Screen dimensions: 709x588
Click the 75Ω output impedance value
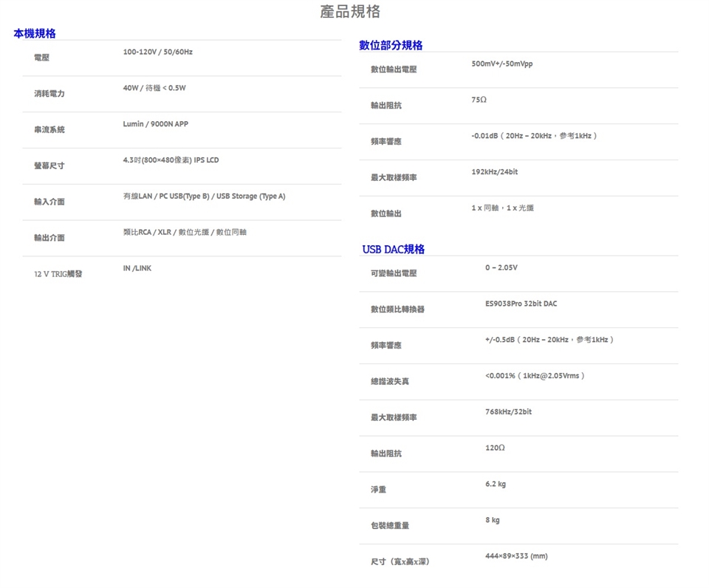click(x=479, y=100)
